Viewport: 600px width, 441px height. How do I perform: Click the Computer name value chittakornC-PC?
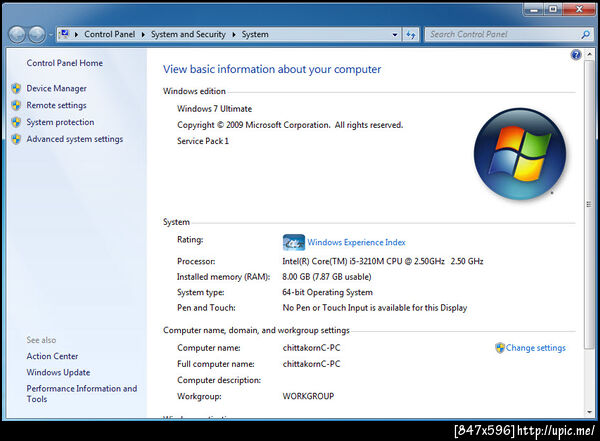(x=311, y=348)
